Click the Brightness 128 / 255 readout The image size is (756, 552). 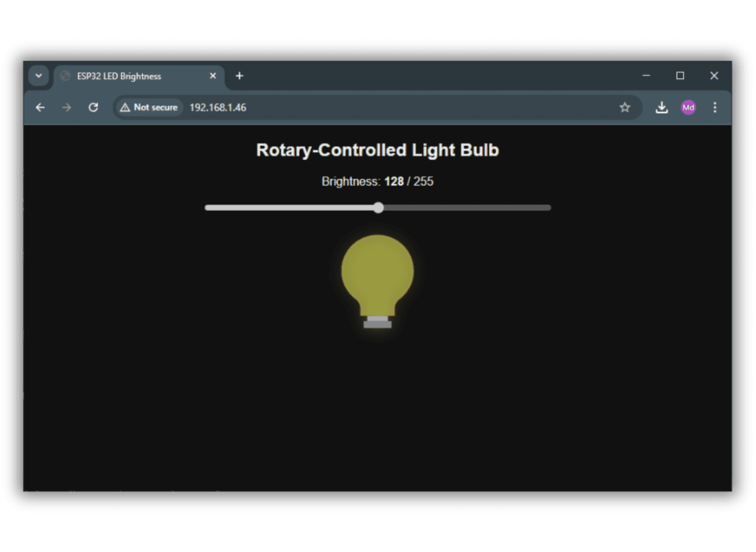click(x=378, y=182)
